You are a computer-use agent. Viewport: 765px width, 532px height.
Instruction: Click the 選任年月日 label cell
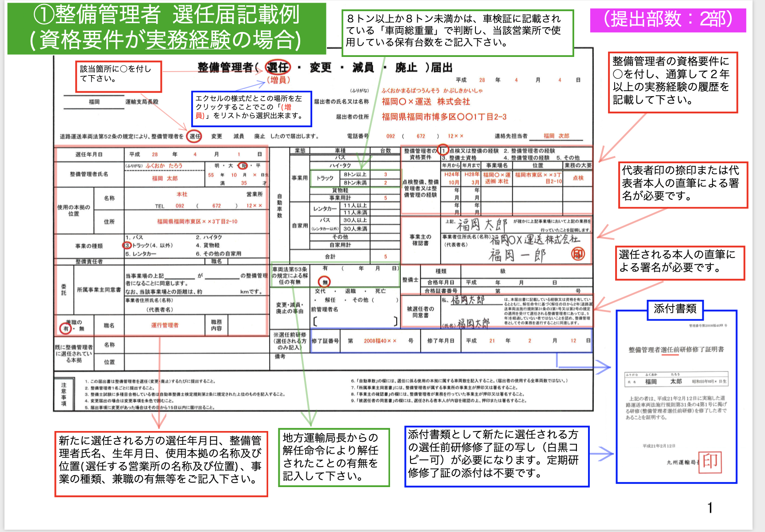click(89, 154)
